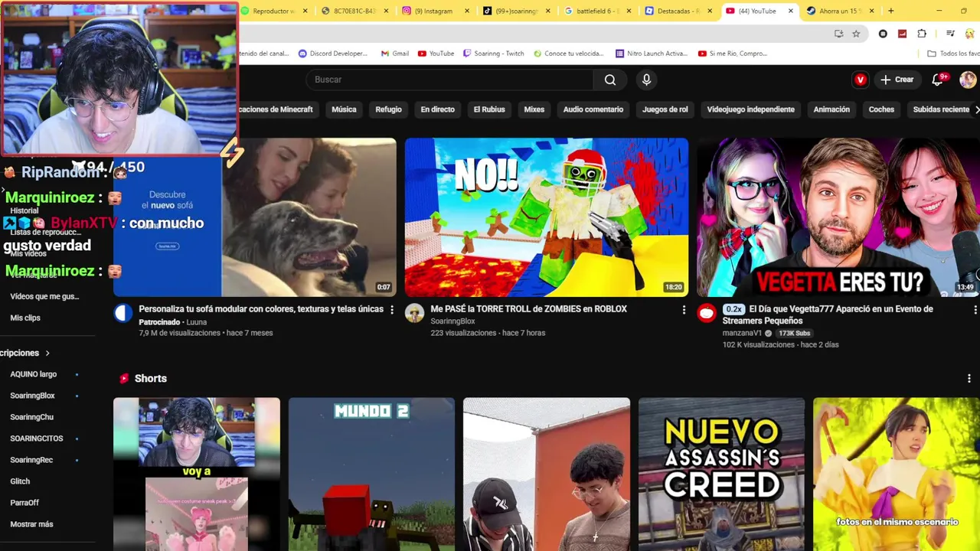Screen dimensions: 980x551
Task: Open the Soarinng - Twitch bookmark
Action: pos(493,54)
